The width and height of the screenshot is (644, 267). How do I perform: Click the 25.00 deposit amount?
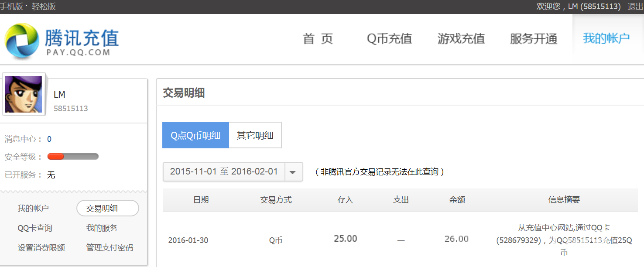[346, 239]
